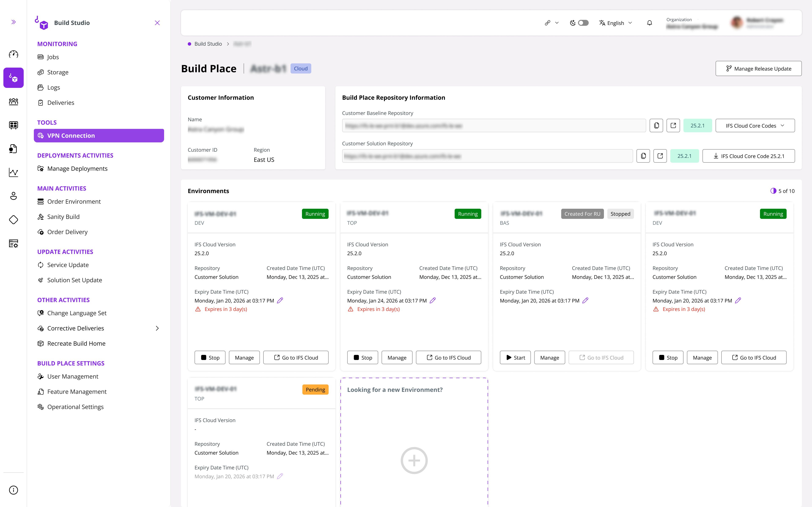Open Customer Solution Repository in external link

click(x=660, y=156)
